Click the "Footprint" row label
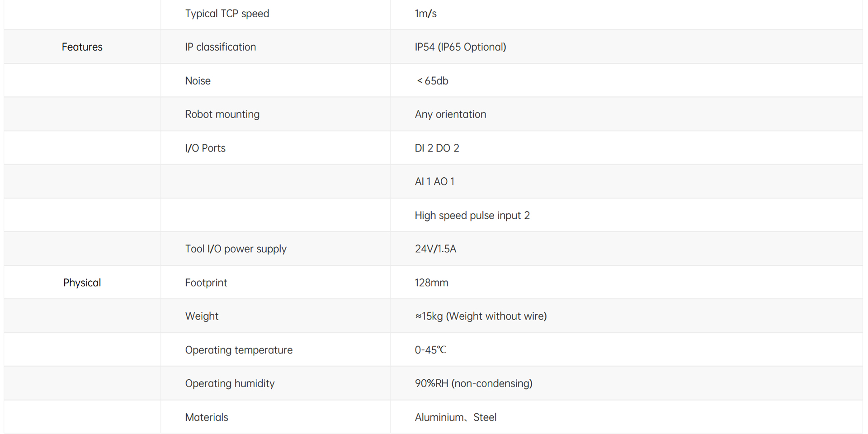The image size is (868, 434). coord(206,283)
